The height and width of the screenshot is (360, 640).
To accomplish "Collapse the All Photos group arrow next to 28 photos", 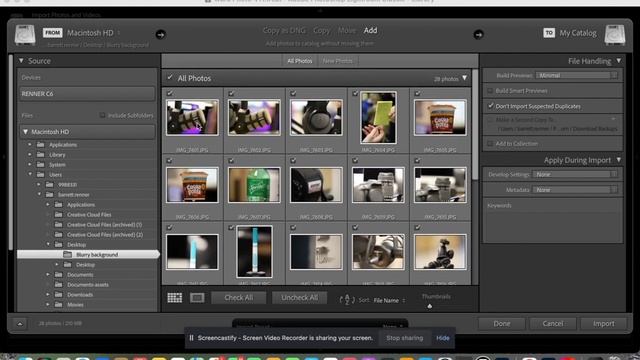I will (x=464, y=78).
